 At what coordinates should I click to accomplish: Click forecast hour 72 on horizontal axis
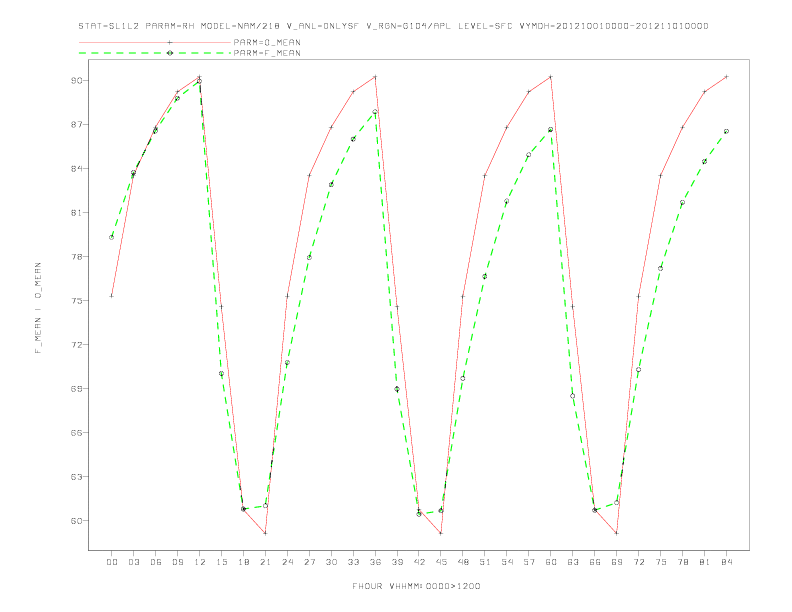(638, 562)
